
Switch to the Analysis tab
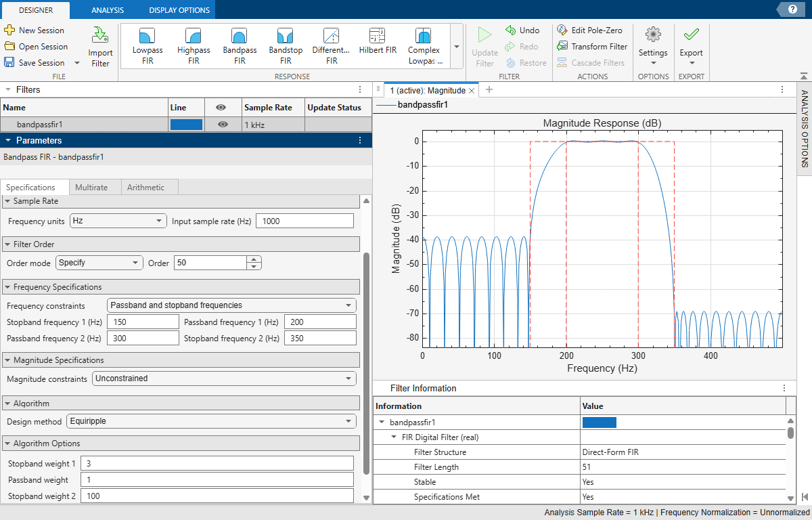click(x=108, y=10)
